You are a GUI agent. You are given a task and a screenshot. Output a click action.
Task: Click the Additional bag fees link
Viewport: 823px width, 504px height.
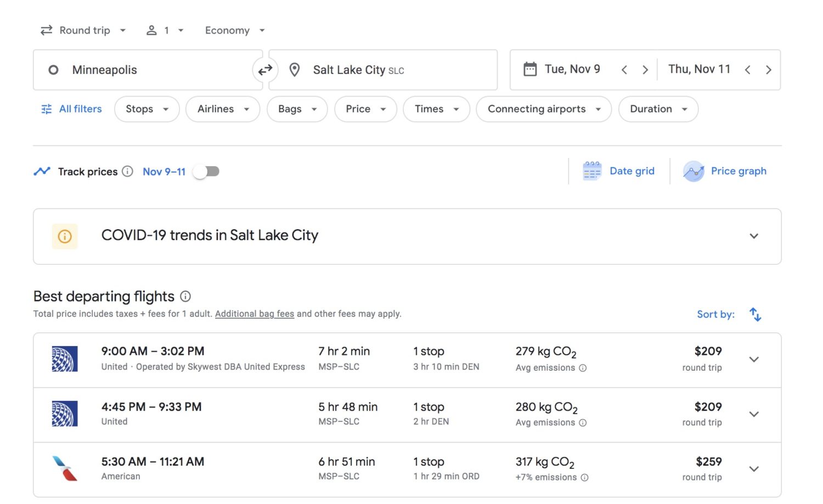point(254,313)
